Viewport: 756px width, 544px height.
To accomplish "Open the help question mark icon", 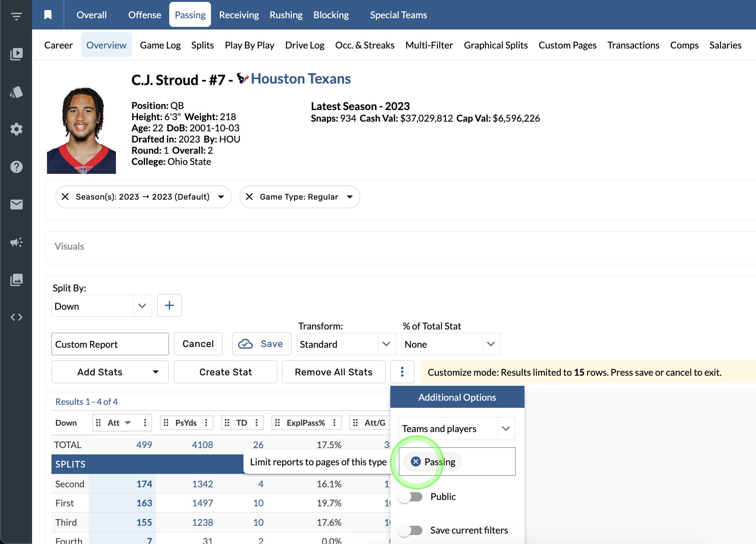I will point(16,167).
